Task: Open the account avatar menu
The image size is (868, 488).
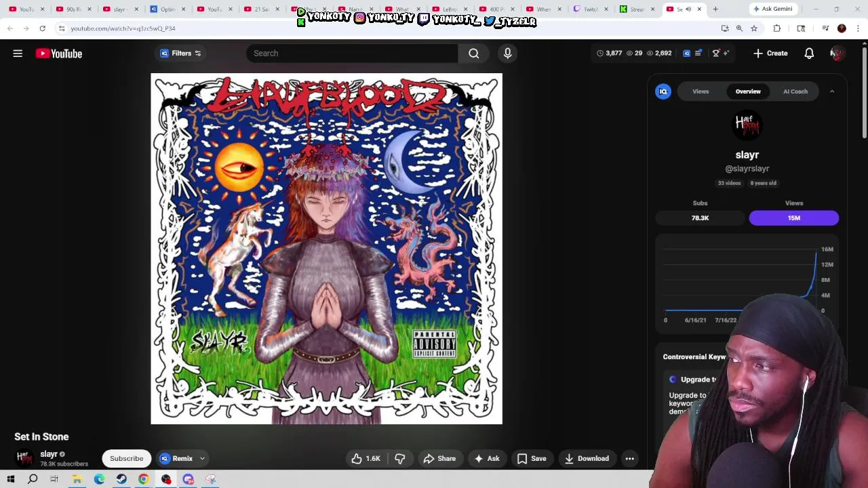Action: tap(837, 54)
